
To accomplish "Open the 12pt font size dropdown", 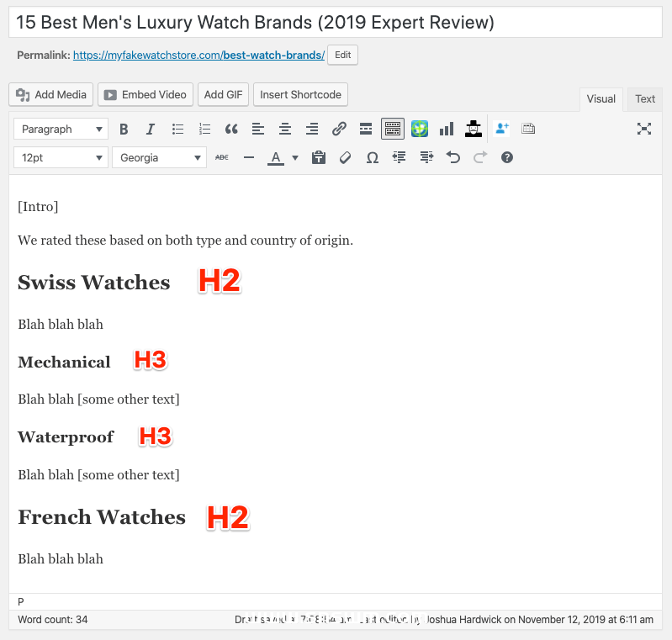I will coord(61,157).
